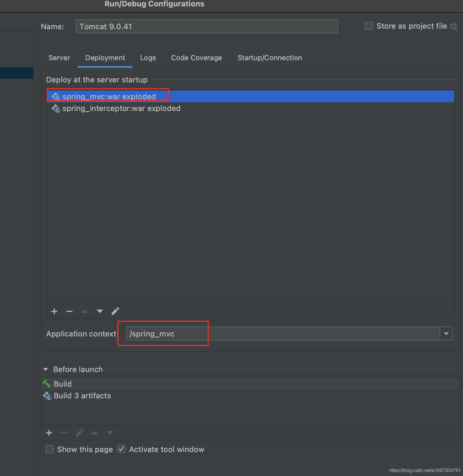The width and height of the screenshot is (463, 476).
Task: Go to Code Coverage tab
Action: [196, 58]
